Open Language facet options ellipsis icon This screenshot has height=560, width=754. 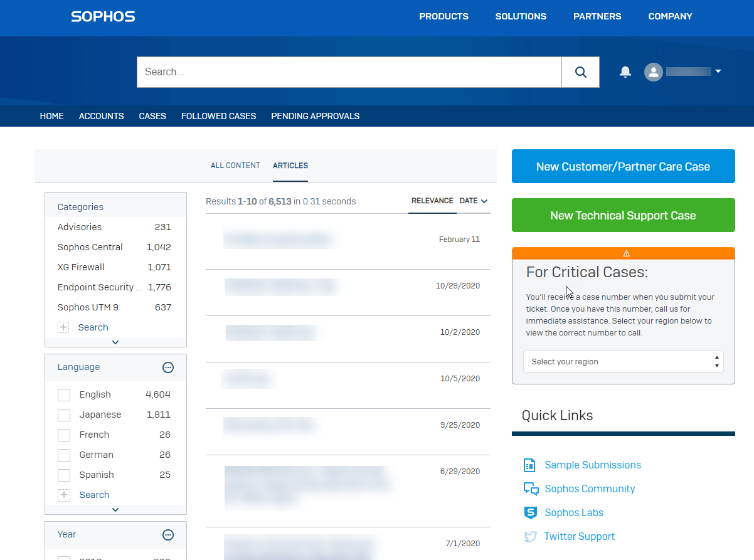168,367
